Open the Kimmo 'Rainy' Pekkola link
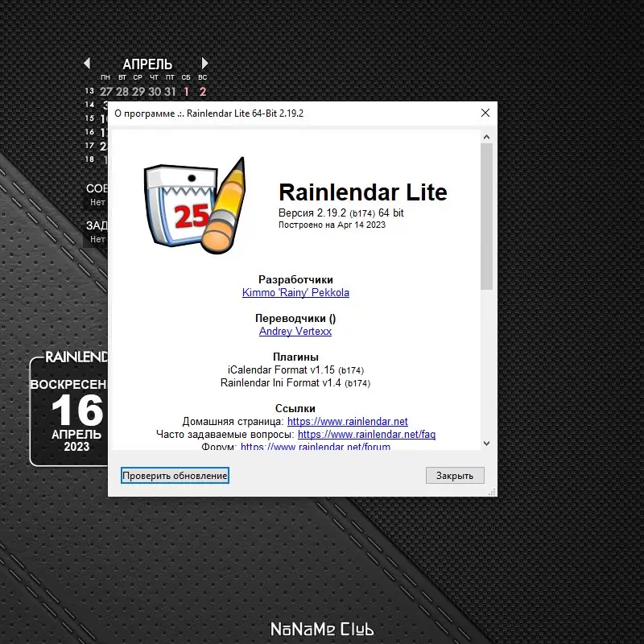 (x=295, y=292)
